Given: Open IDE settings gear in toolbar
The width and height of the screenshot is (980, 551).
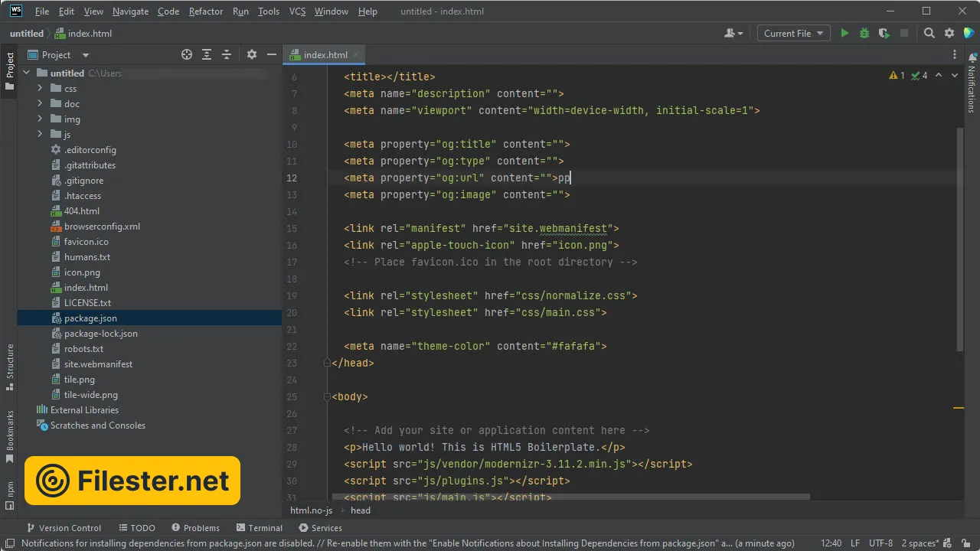Looking at the screenshot, I should pos(949,33).
